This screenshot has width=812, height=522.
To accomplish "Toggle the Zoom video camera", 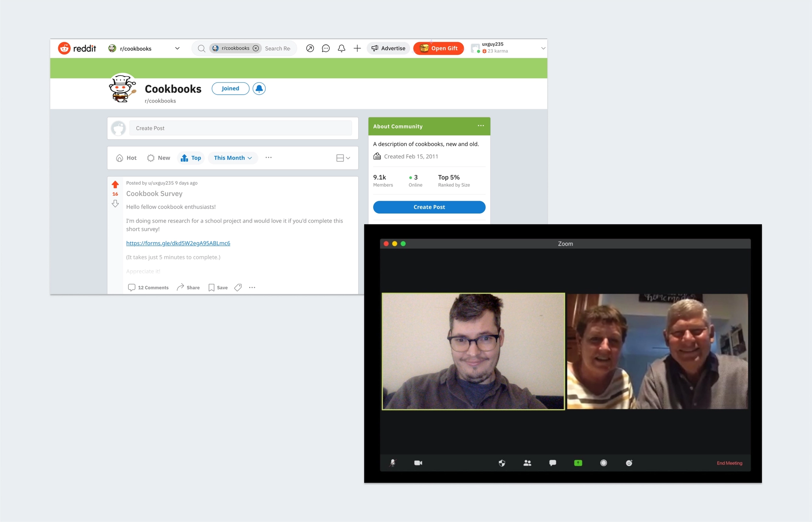I will click(418, 463).
